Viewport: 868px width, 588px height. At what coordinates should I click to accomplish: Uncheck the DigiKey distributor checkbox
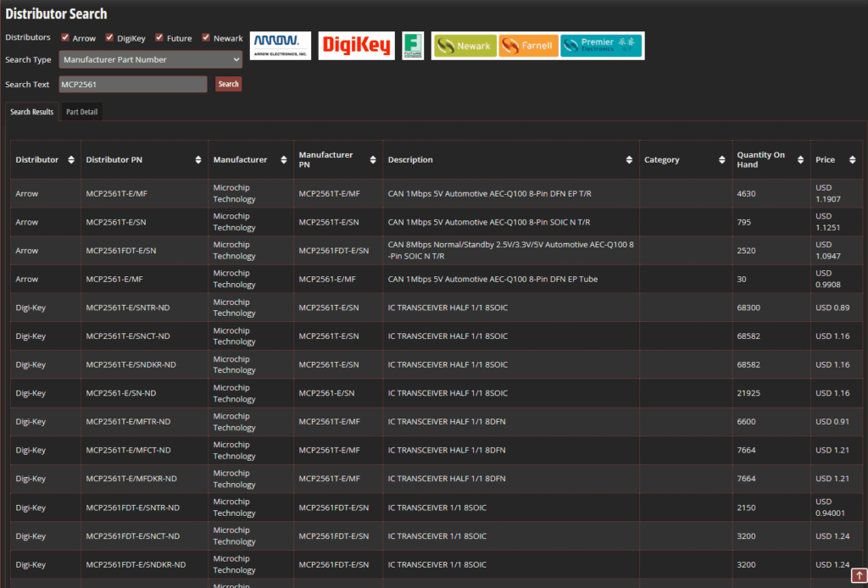coord(109,37)
